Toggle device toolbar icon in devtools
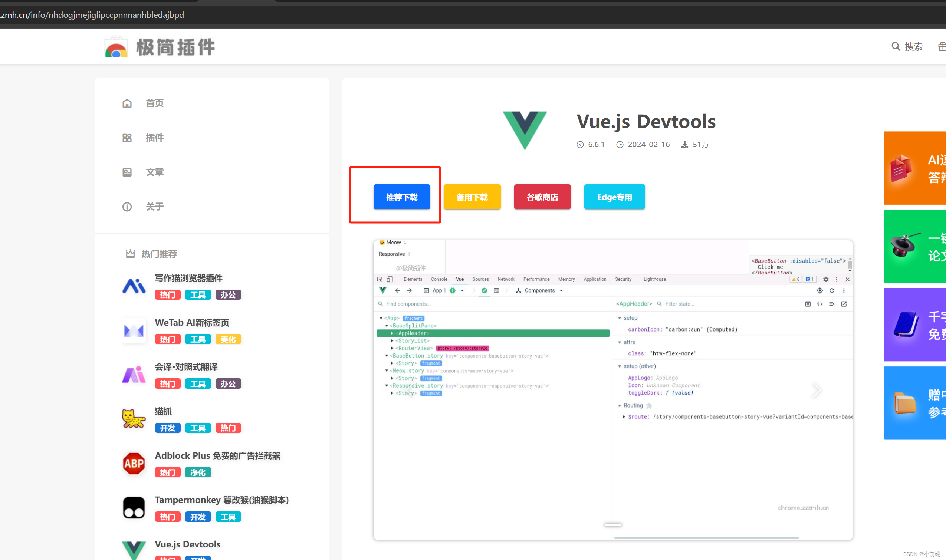This screenshot has height=560, width=946. click(390, 279)
